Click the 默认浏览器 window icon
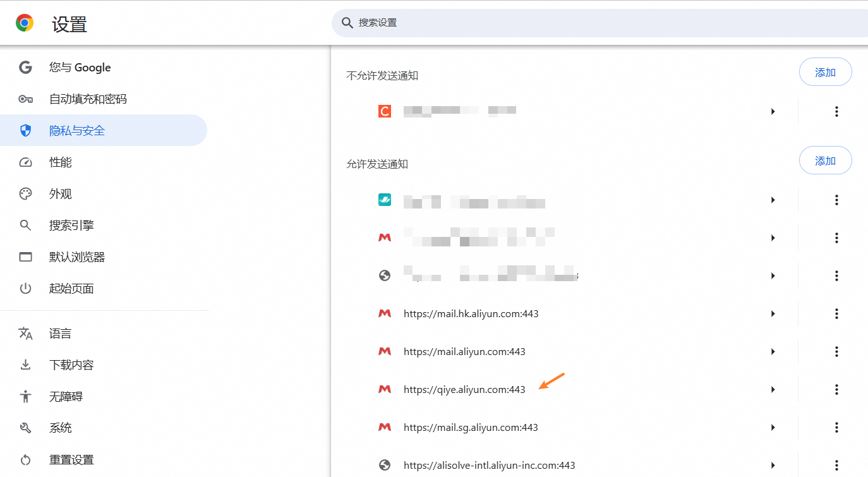Screen dimensions: 868x477 (25, 257)
